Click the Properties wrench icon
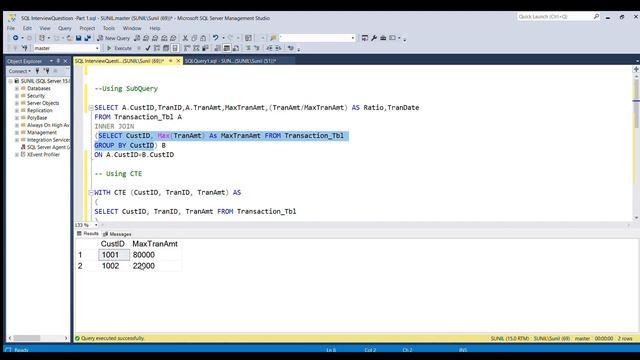640x360 pixels. click(374, 38)
